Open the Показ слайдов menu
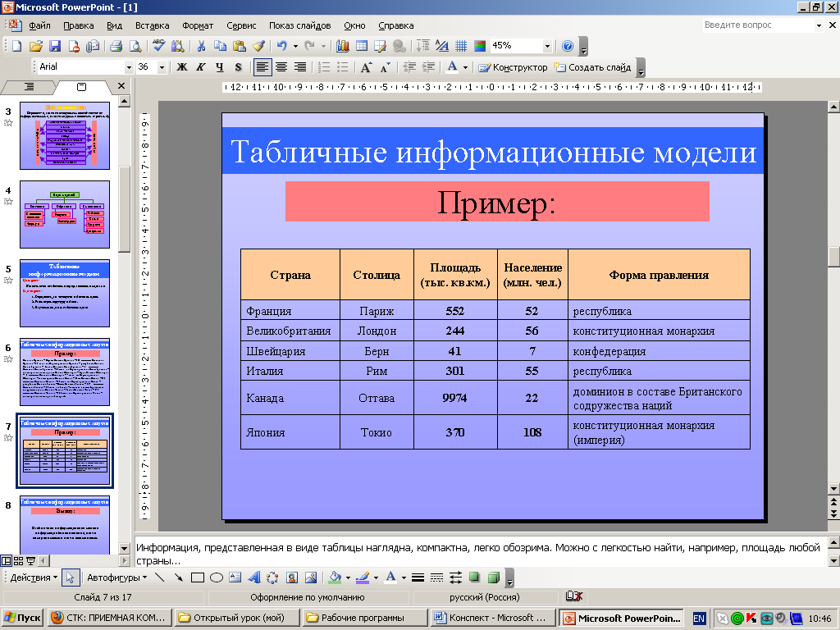 pyautogui.click(x=299, y=25)
